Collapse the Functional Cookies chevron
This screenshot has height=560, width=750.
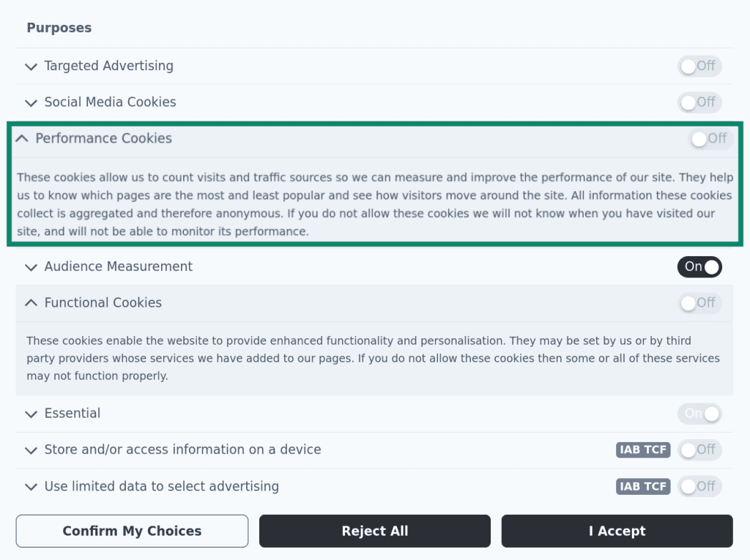click(x=31, y=303)
